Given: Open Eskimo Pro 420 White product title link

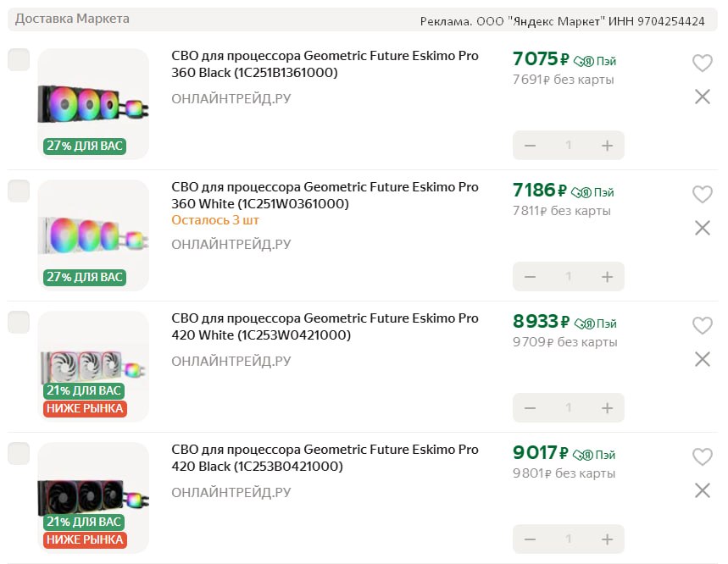Looking at the screenshot, I should (x=325, y=327).
